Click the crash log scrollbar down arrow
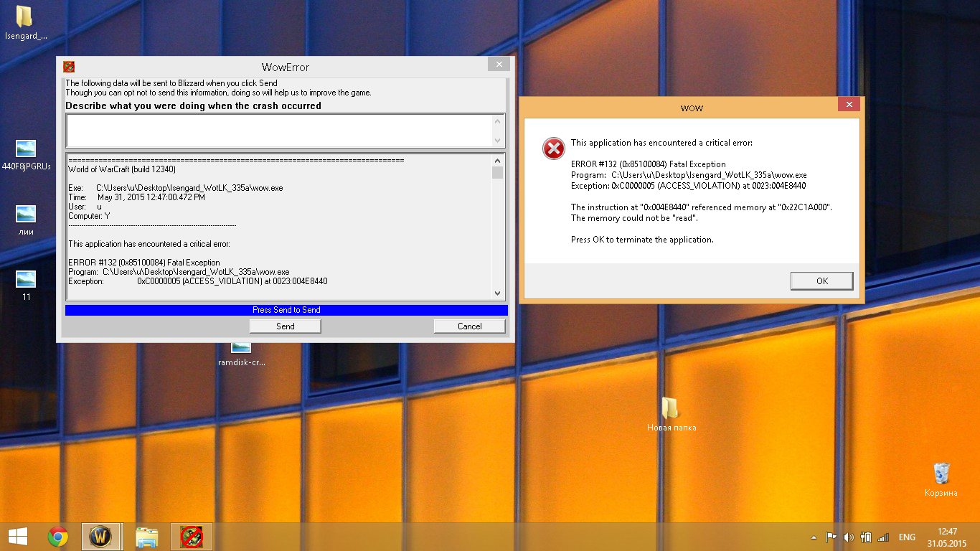The height and width of the screenshot is (551, 980). [498, 293]
